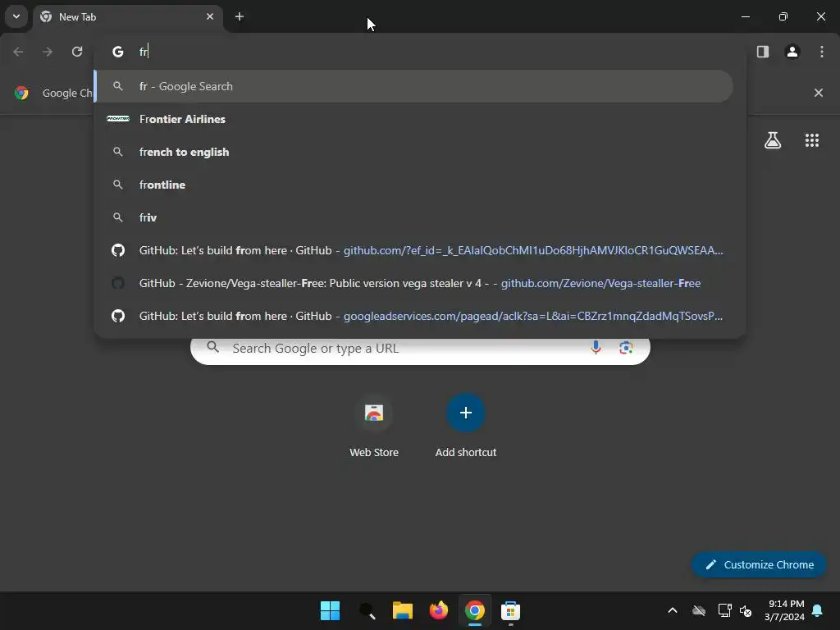This screenshot has width=840, height=630.
Task: Open File Explorer from taskbar
Action: [402, 610]
